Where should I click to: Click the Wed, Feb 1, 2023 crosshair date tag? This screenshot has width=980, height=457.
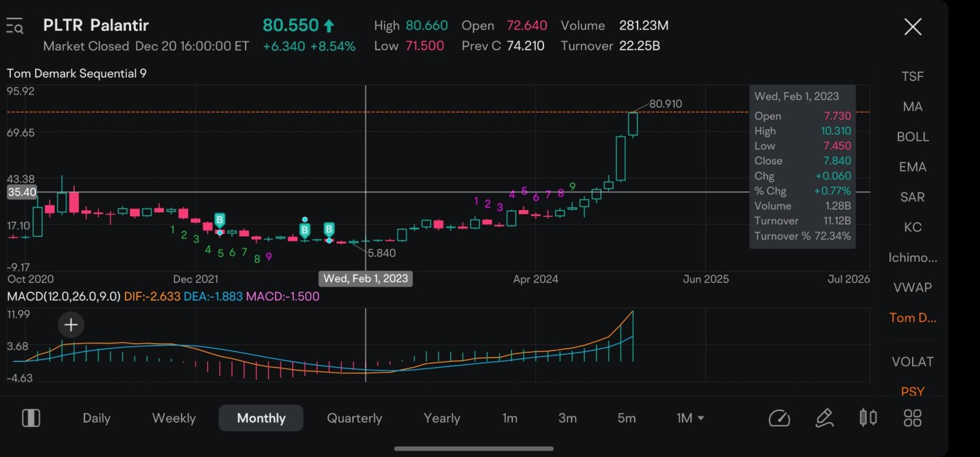click(366, 279)
